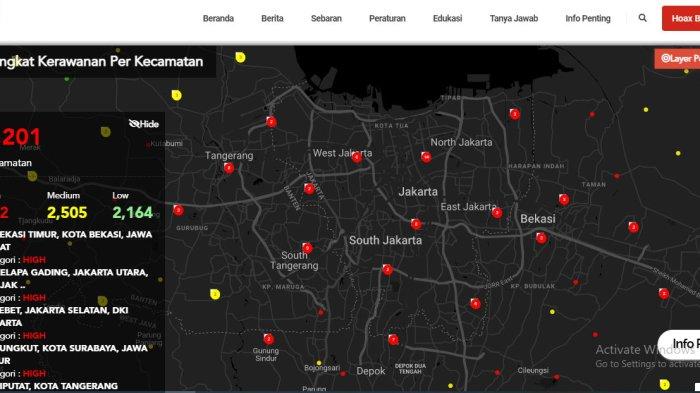Select the Bekasi Timur, Kota Bekasi entry
700x393 pixels.
pyautogui.click(x=76, y=240)
